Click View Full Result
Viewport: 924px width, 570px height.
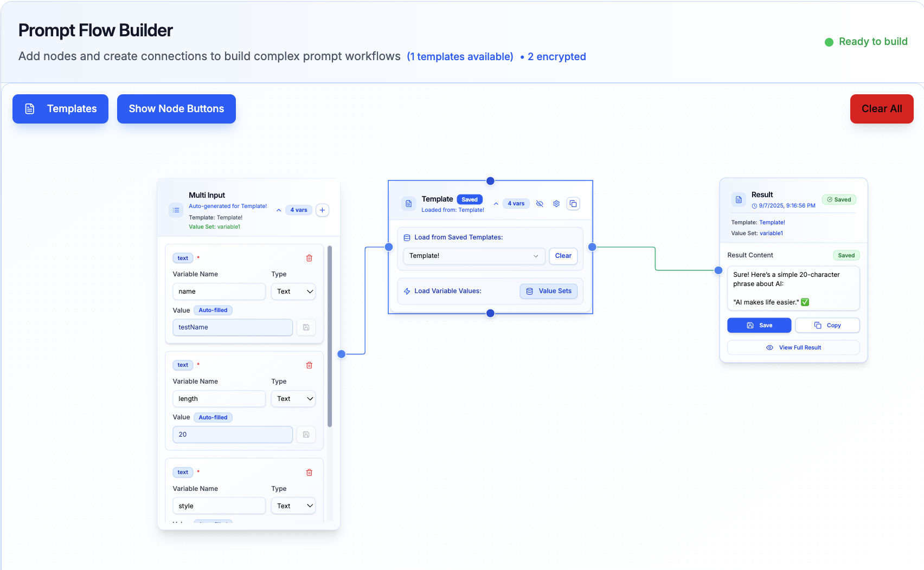click(x=793, y=348)
